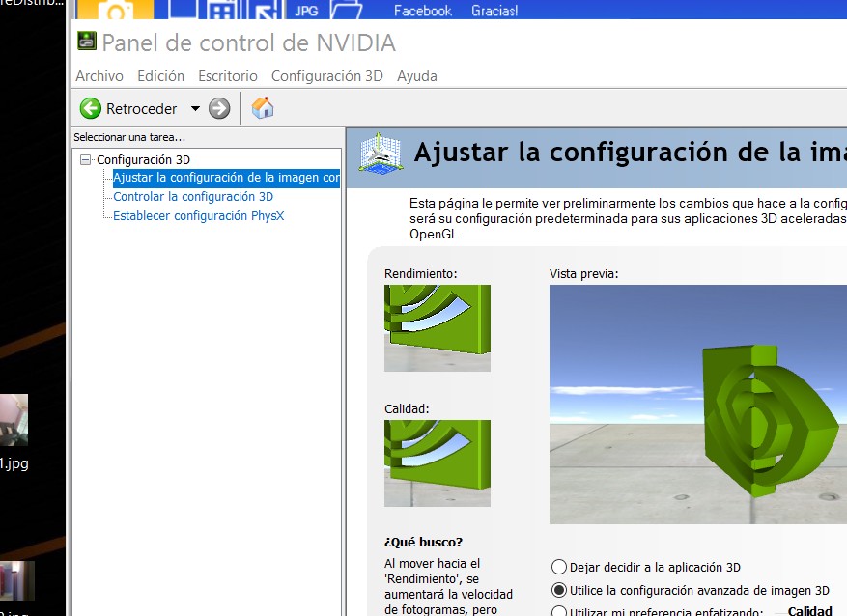This screenshot has height=616, width=847.
Task: Open the Archivo menu
Action: pyautogui.click(x=99, y=76)
